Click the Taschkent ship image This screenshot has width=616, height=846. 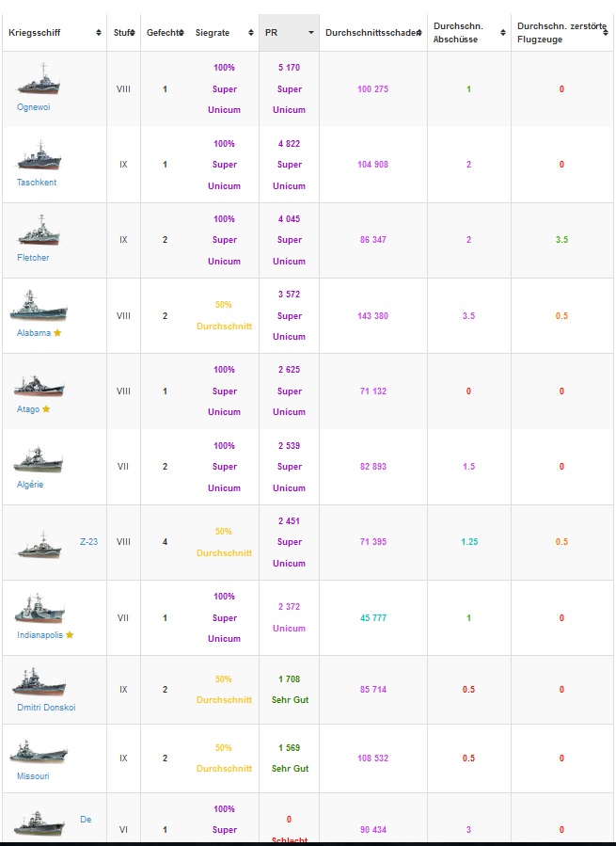click(x=39, y=155)
